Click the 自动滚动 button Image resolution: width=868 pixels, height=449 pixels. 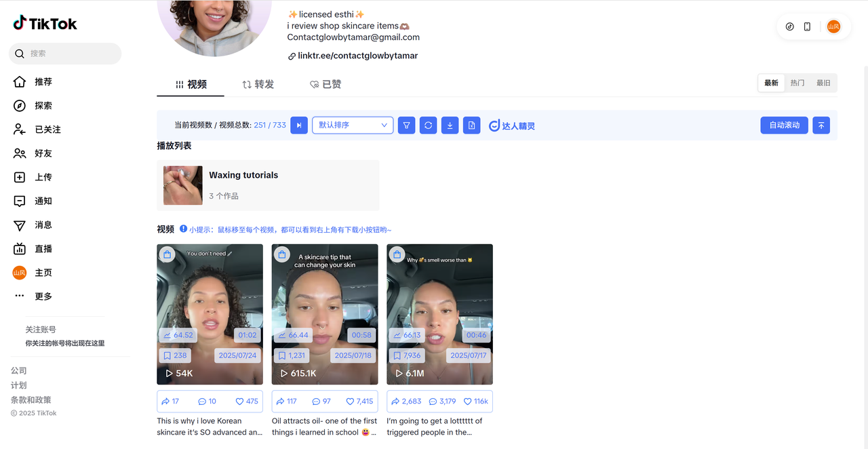[x=784, y=125]
